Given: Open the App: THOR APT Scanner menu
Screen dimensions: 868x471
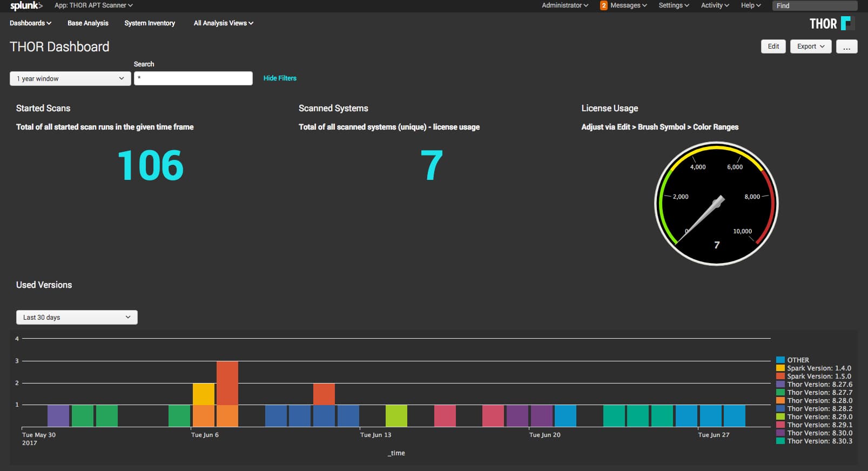Looking at the screenshot, I should click(x=93, y=5).
